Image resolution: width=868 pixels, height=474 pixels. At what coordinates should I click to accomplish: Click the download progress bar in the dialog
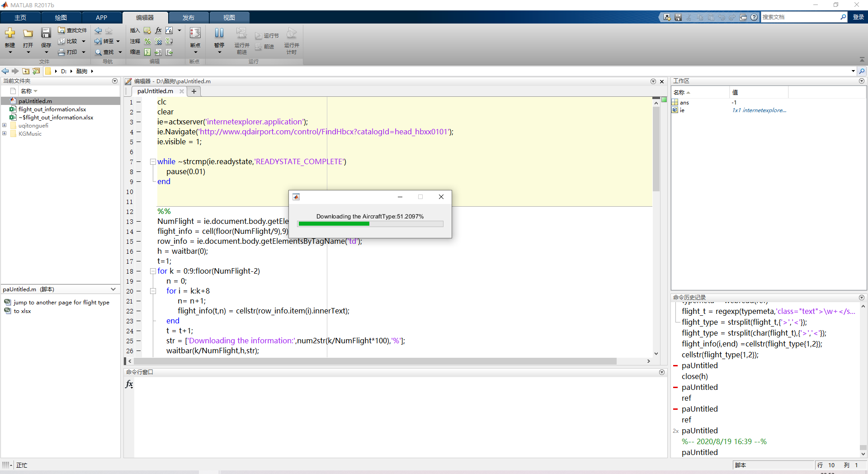coord(370,224)
